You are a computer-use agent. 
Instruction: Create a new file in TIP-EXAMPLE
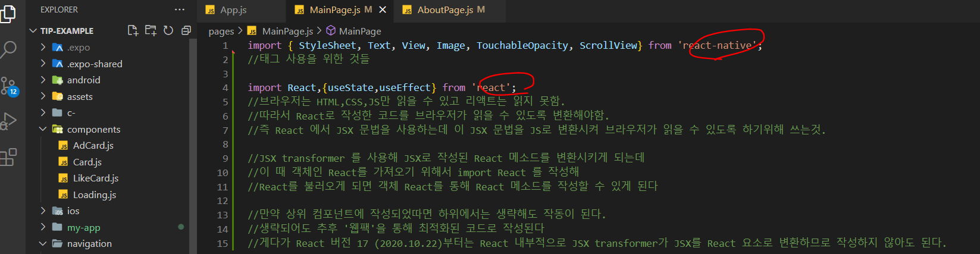coord(133,30)
